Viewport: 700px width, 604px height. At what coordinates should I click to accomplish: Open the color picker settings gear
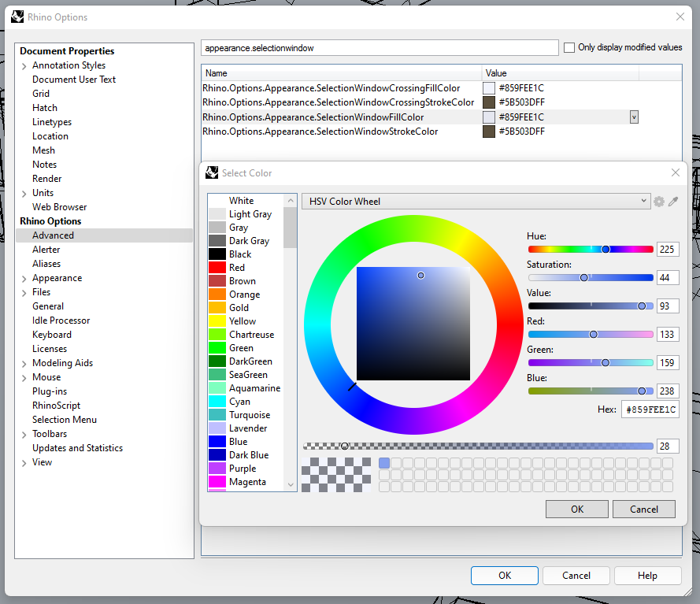659,202
